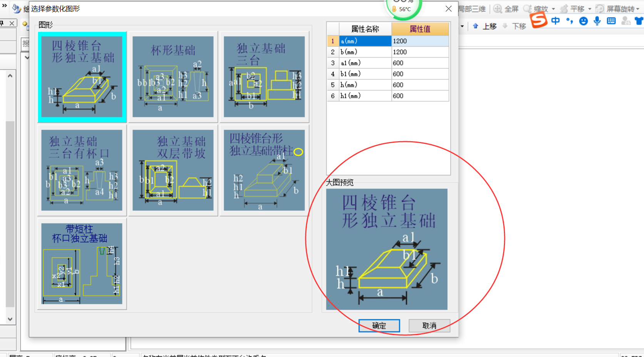Screen dimensions: 644x357
Task: Select the a(mm) property name cell
Action: click(365, 41)
